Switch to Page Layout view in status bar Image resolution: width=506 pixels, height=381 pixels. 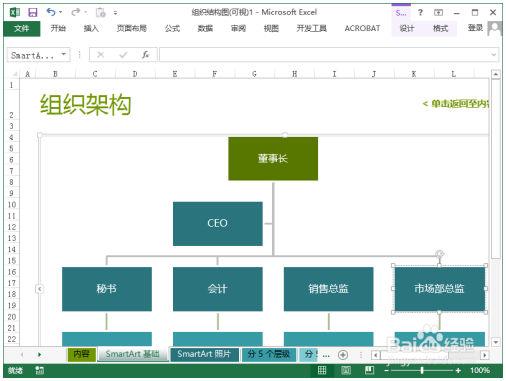click(x=346, y=370)
